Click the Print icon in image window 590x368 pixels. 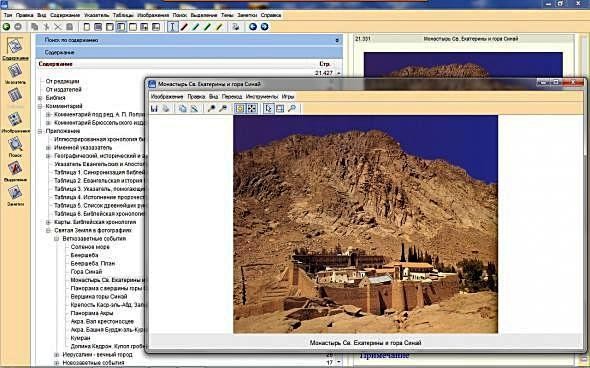pos(166,109)
